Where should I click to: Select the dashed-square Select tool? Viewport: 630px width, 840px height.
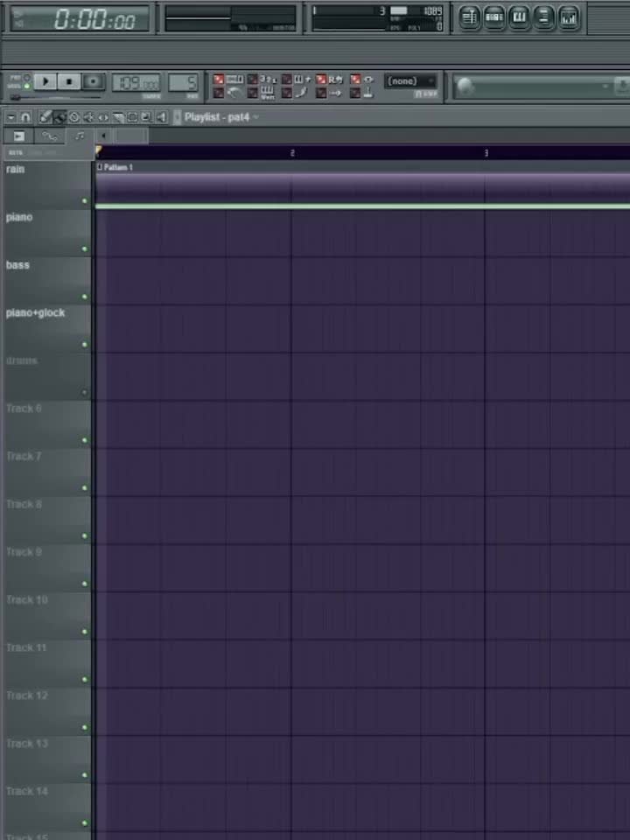pyautogui.click(x=132, y=116)
